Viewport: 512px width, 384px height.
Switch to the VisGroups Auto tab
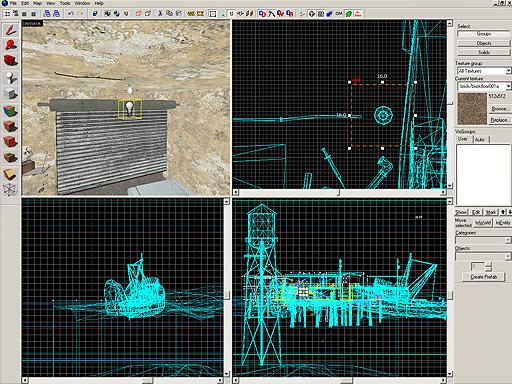click(x=480, y=139)
